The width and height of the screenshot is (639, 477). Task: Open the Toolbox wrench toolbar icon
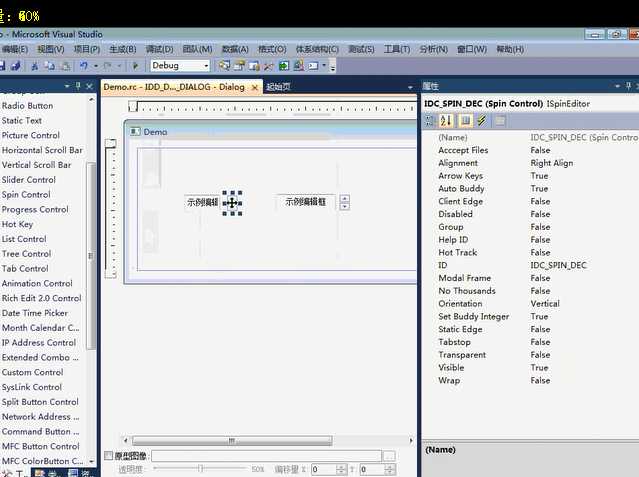(x=269, y=66)
